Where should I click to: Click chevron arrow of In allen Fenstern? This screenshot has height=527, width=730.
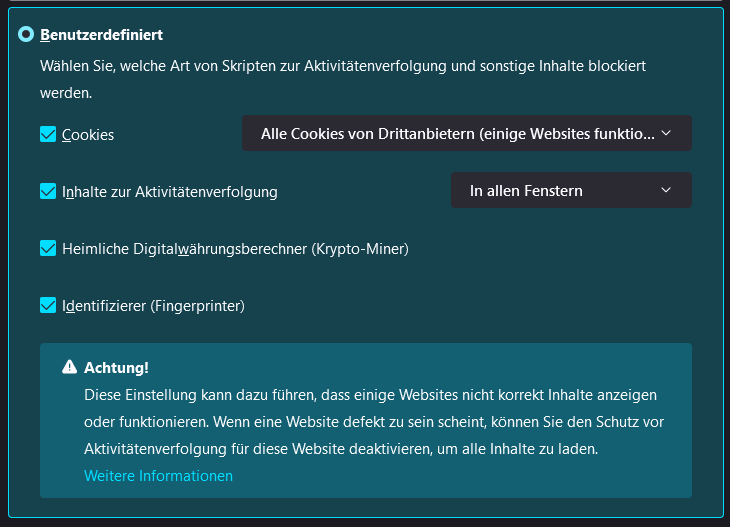coord(667,190)
